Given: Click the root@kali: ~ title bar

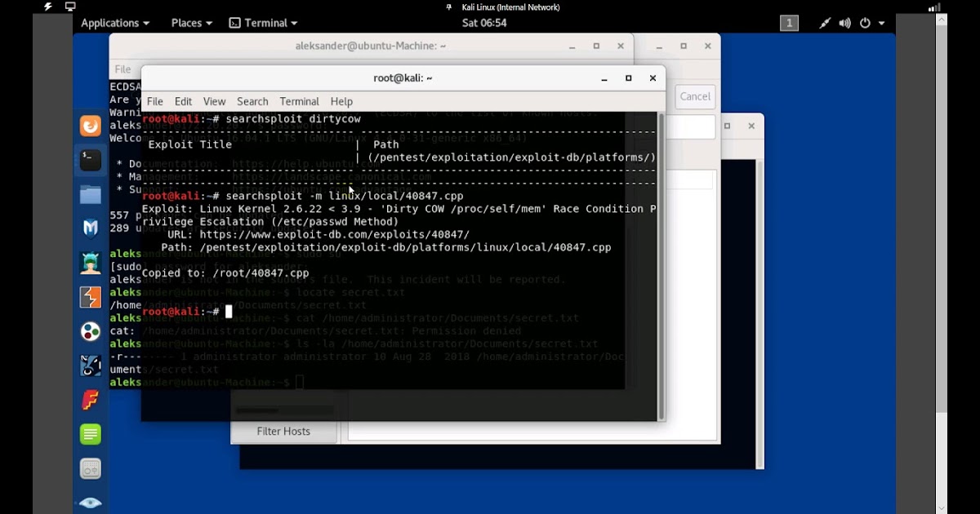Looking at the screenshot, I should click(403, 78).
